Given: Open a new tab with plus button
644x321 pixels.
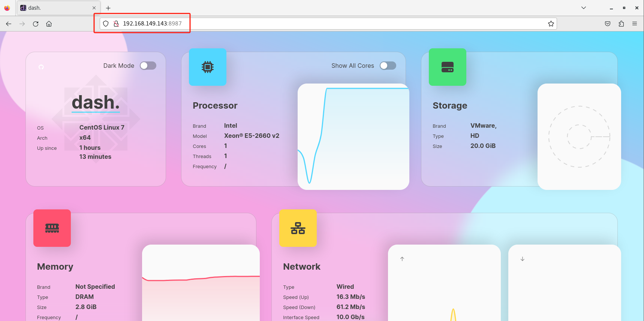Looking at the screenshot, I should (x=108, y=8).
